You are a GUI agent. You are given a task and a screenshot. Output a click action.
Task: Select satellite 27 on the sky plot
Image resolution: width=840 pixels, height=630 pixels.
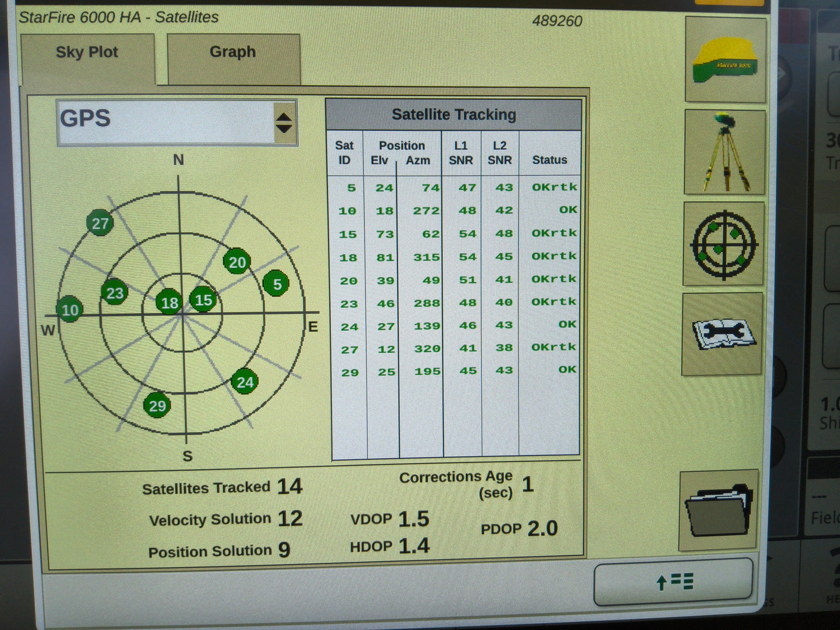100,224
